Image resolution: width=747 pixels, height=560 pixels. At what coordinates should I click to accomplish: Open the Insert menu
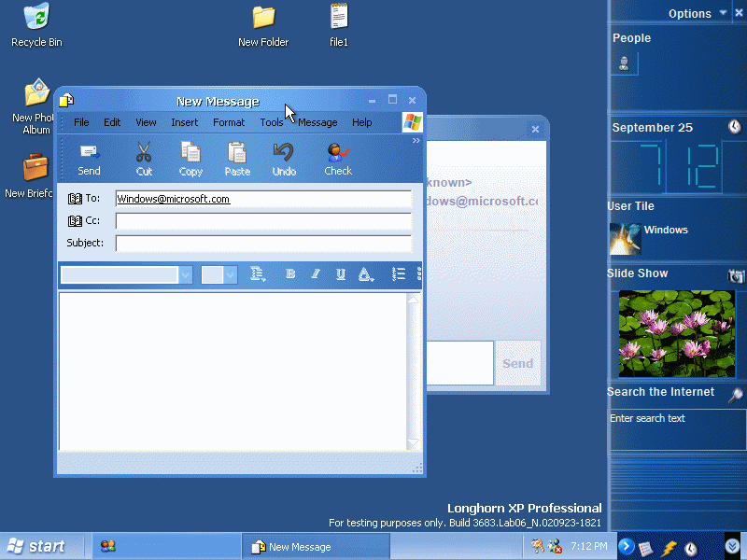point(184,122)
